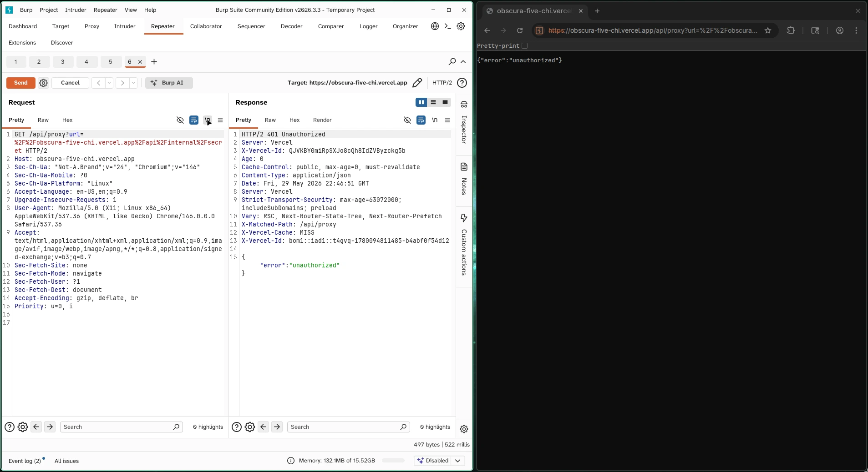
Task: Open the Project menu
Action: [x=49, y=10]
